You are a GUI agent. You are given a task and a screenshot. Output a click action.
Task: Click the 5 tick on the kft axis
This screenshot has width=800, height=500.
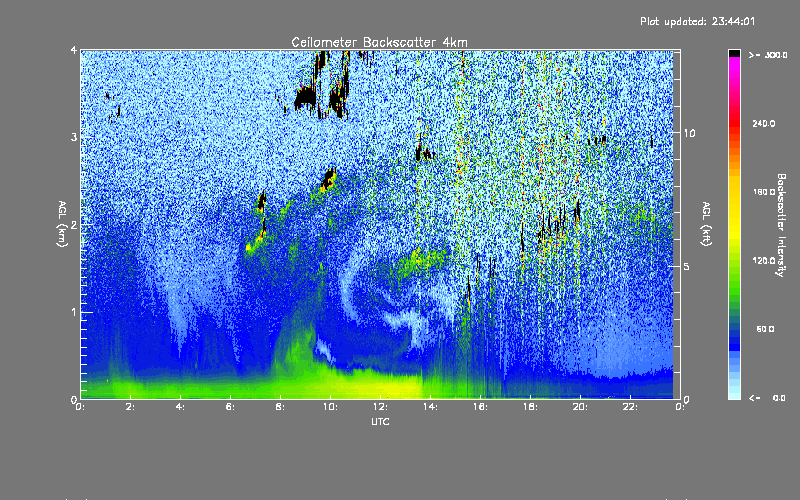point(686,266)
